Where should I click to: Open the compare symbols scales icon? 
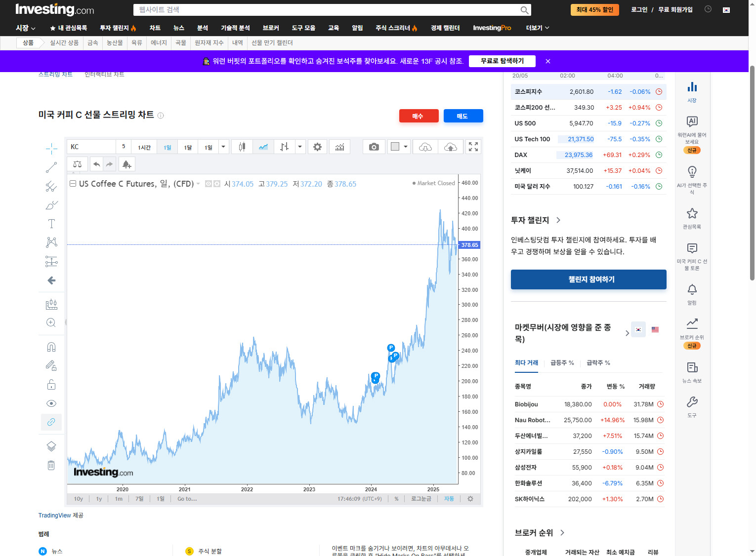point(78,164)
